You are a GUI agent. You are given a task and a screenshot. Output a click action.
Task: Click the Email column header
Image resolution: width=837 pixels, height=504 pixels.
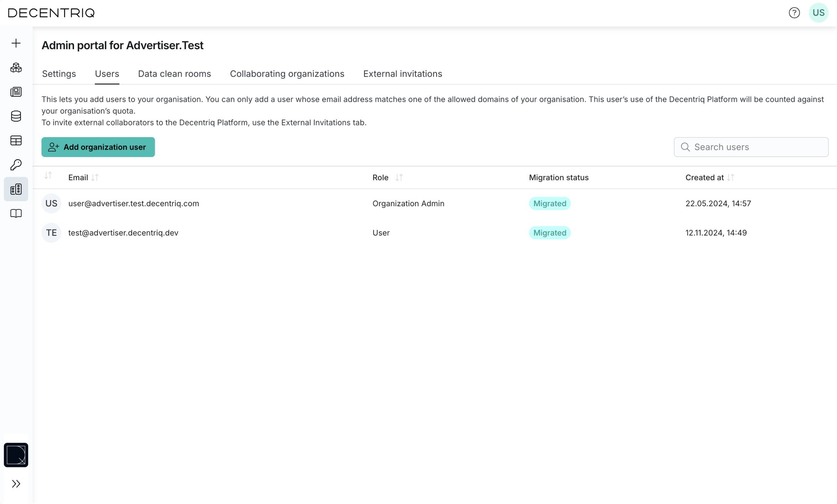pos(78,177)
